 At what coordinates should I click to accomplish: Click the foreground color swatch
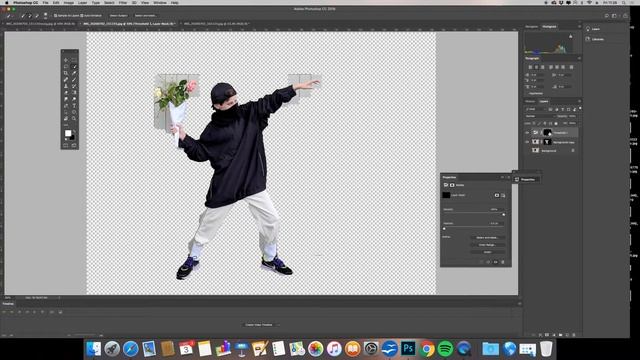pyautogui.click(x=68, y=133)
